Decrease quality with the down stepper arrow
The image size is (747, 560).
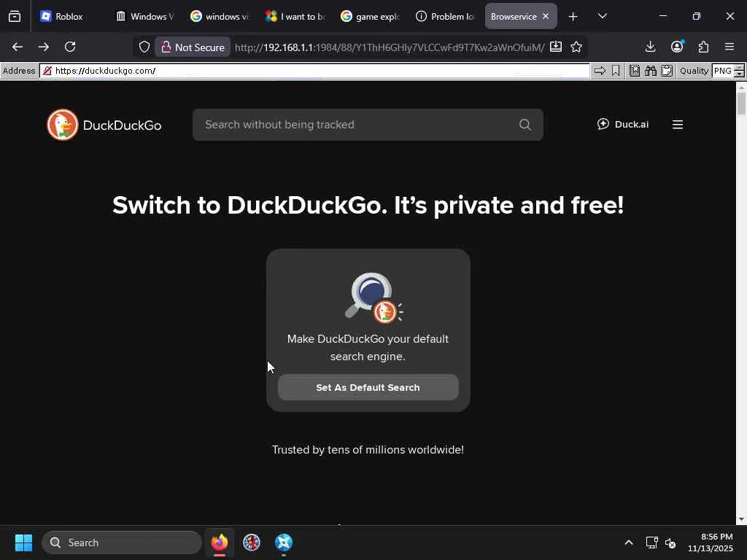coord(740,74)
